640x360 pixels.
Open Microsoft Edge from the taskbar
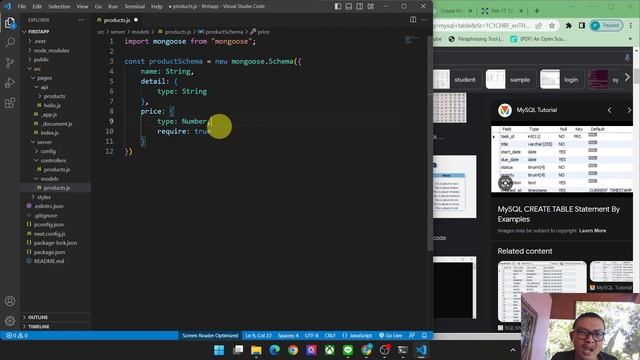click(275, 350)
